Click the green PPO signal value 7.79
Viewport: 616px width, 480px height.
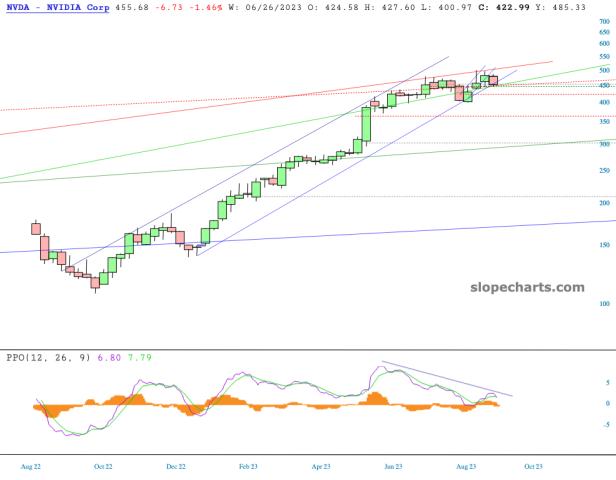pos(140,357)
